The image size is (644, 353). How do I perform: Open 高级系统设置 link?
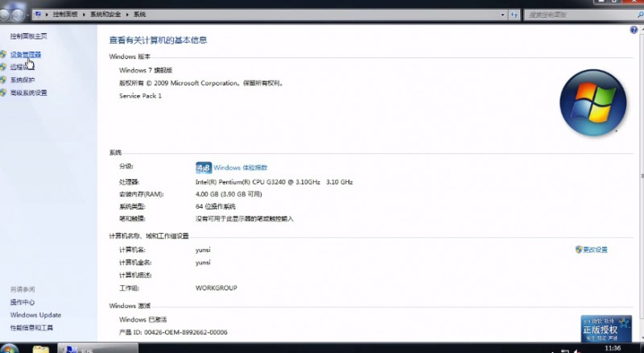pos(28,93)
